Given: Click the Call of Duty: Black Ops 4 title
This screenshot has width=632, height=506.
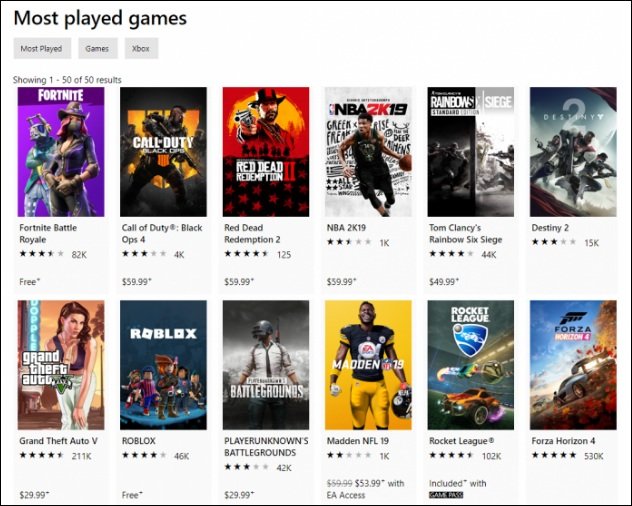Looking at the screenshot, I should [162, 233].
